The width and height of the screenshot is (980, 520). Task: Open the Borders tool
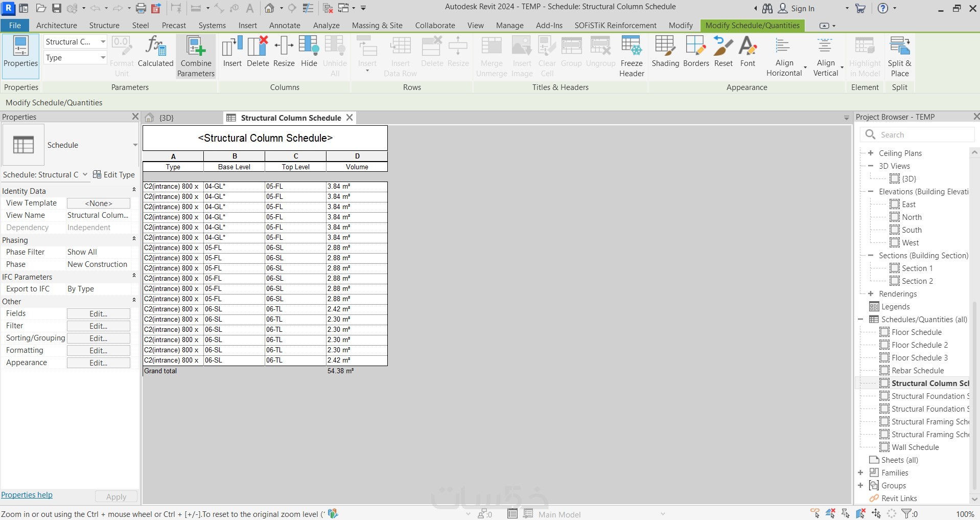696,52
